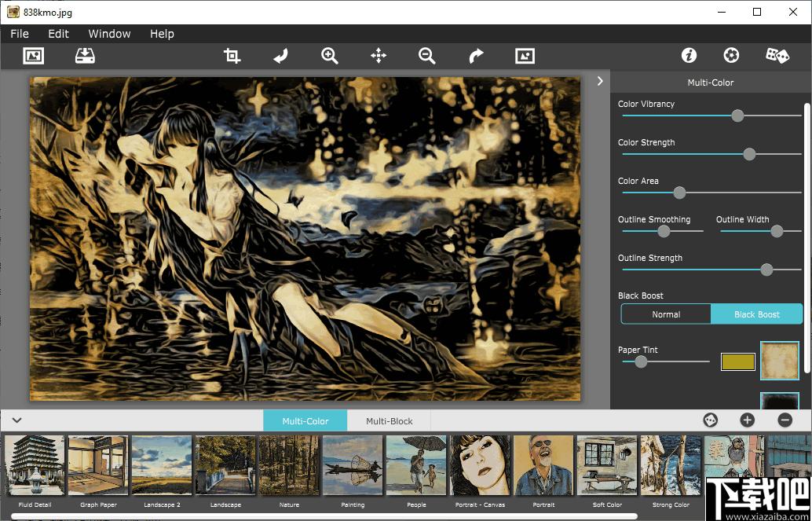Collapse the presets panel chevron
Viewport: 812px width, 521px height.
coord(16,420)
